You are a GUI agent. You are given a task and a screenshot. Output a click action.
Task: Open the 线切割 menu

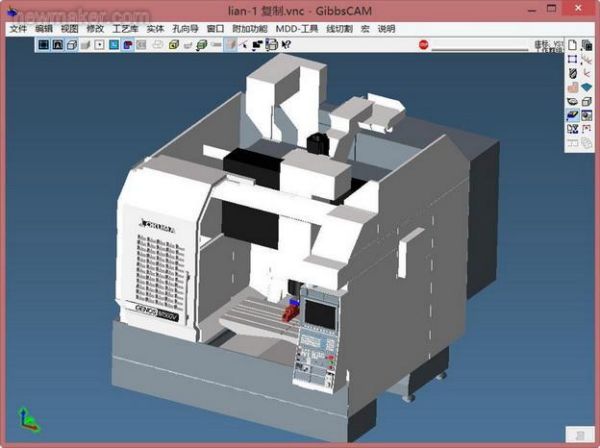[339, 29]
